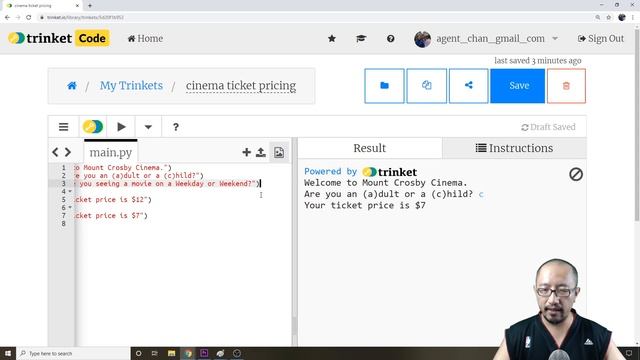Click the copy trinket button

click(427, 86)
